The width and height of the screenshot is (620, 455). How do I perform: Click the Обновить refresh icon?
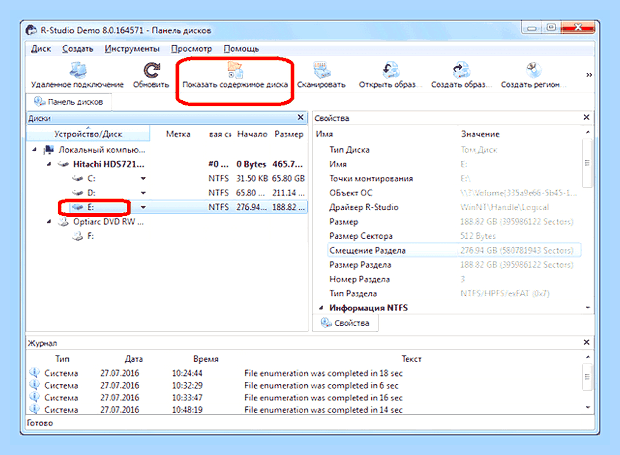click(151, 70)
